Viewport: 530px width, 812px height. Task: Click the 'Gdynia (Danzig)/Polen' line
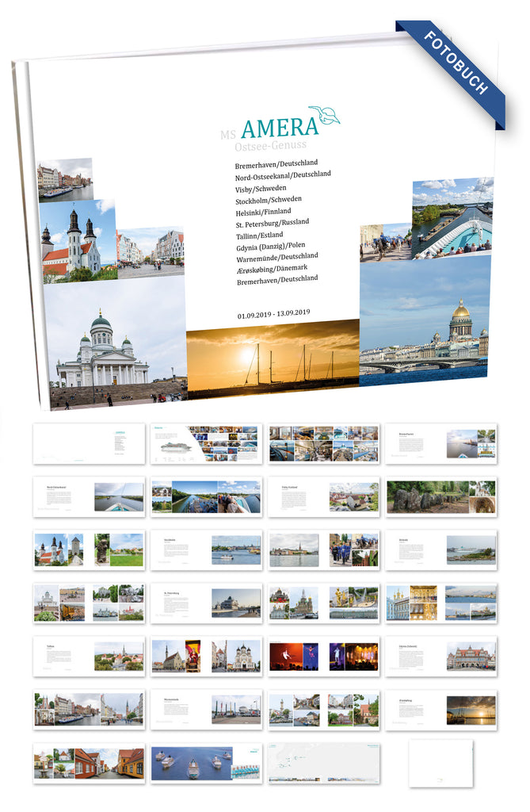tap(271, 247)
